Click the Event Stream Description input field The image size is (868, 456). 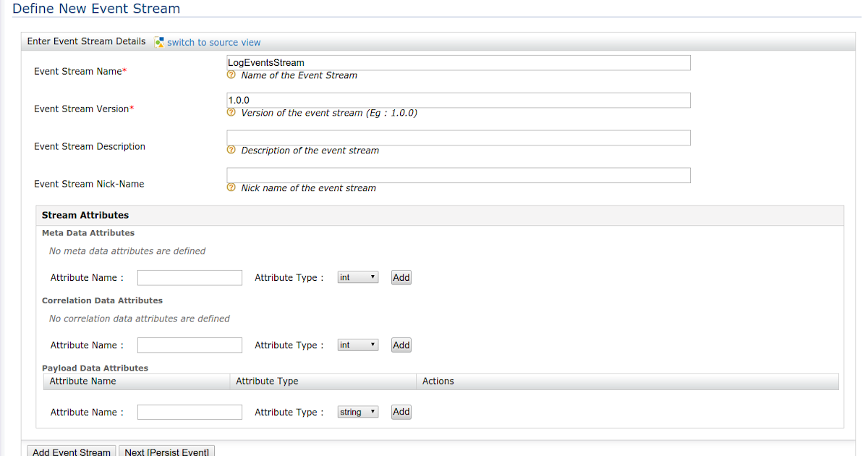458,138
